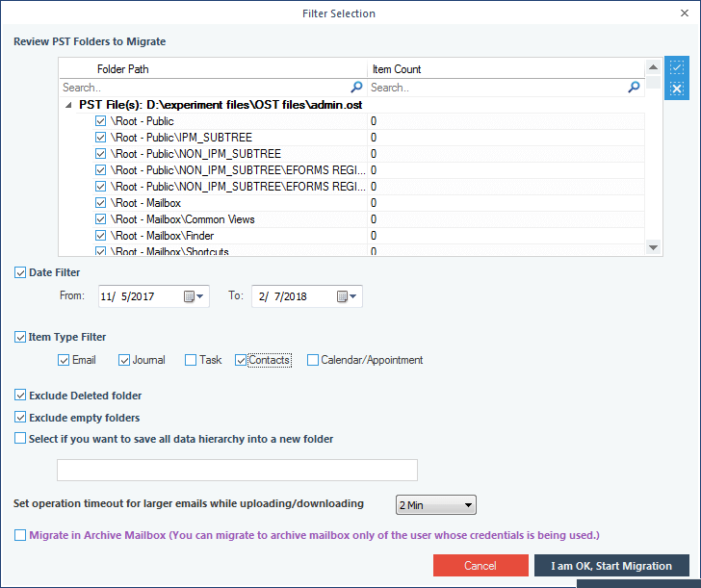
Task: Uncheck \Root - Public\IPM_SUBTREE folder checkbox
Action: tap(100, 138)
